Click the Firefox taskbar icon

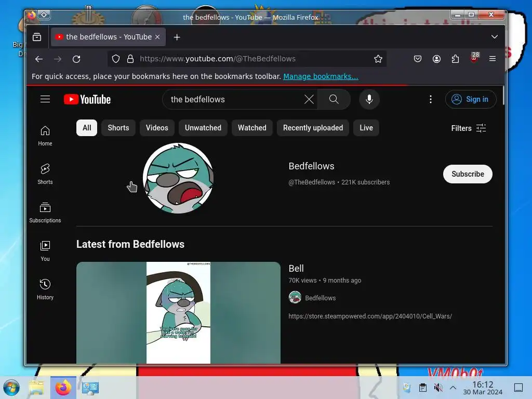pos(63,388)
